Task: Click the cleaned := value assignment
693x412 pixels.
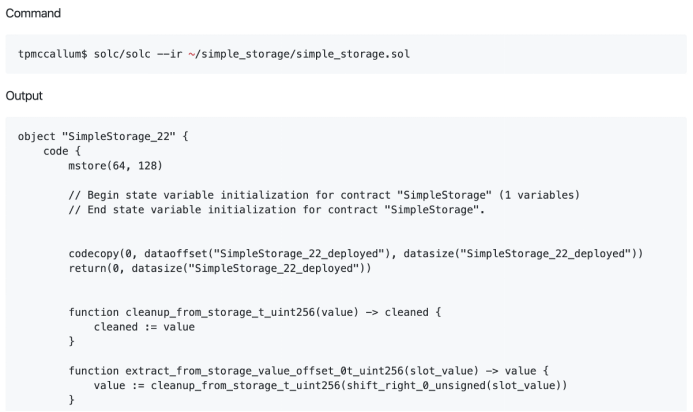Action: [x=144, y=327]
